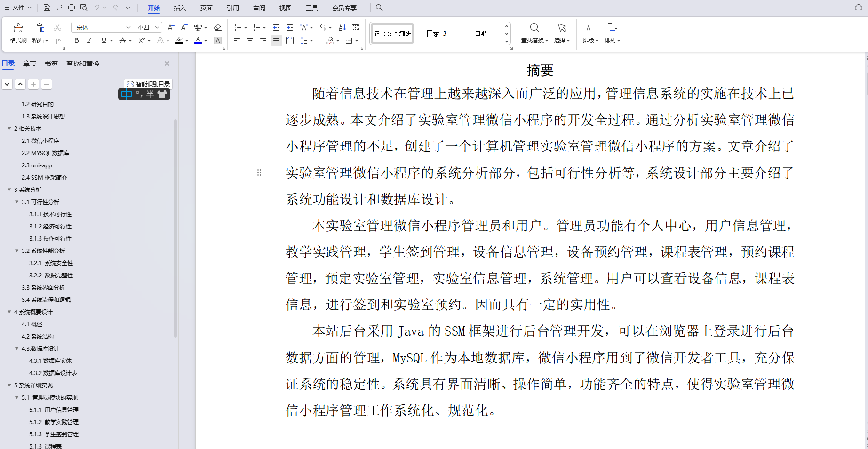This screenshot has height=449, width=868.
Task: Expand the styles gallery list
Action: tap(506, 41)
